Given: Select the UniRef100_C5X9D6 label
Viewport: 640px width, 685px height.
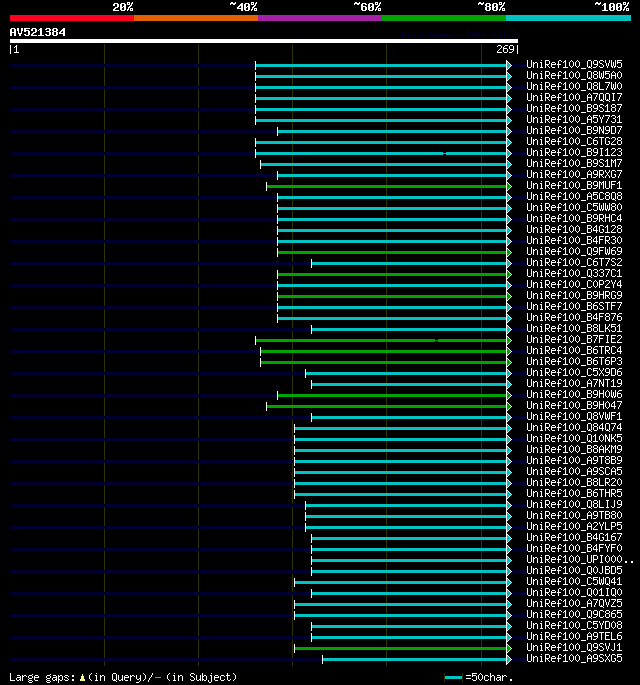Looking at the screenshot, I should pyautogui.click(x=574, y=372).
